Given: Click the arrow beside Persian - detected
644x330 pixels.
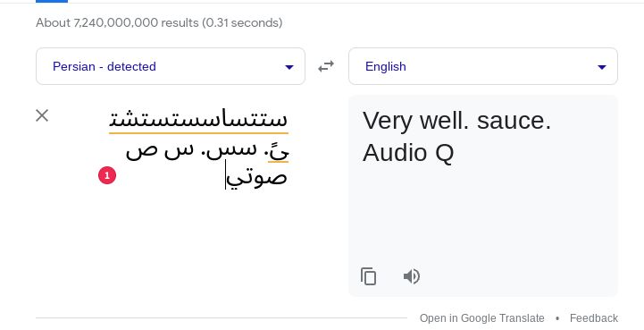Looking at the screenshot, I should coord(289,67).
